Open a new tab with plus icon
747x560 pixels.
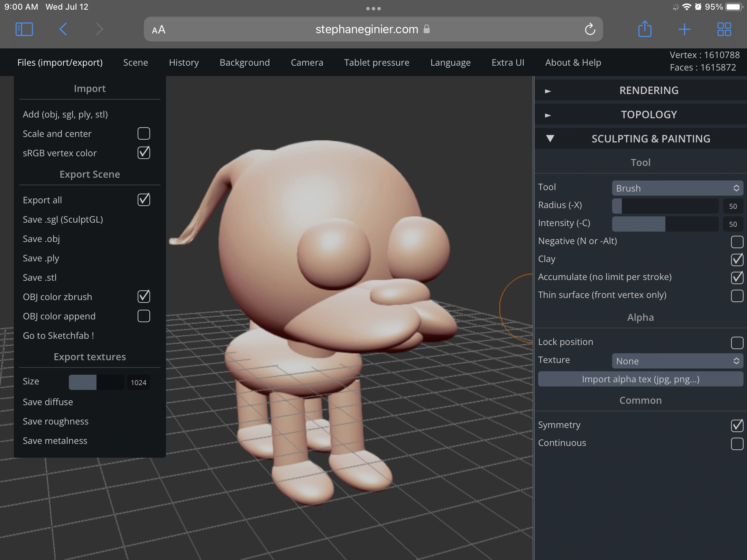(x=684, y=29)
